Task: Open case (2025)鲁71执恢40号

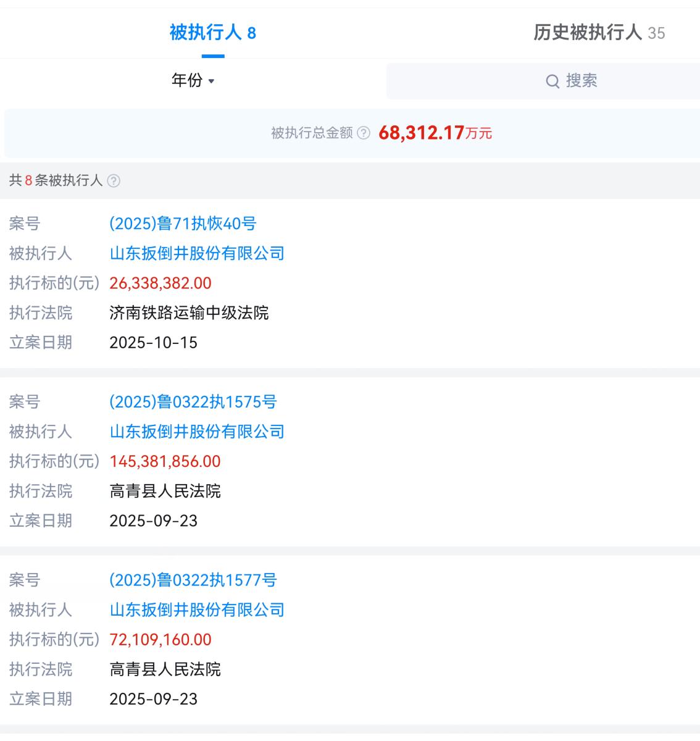Action: pos(183,224)
